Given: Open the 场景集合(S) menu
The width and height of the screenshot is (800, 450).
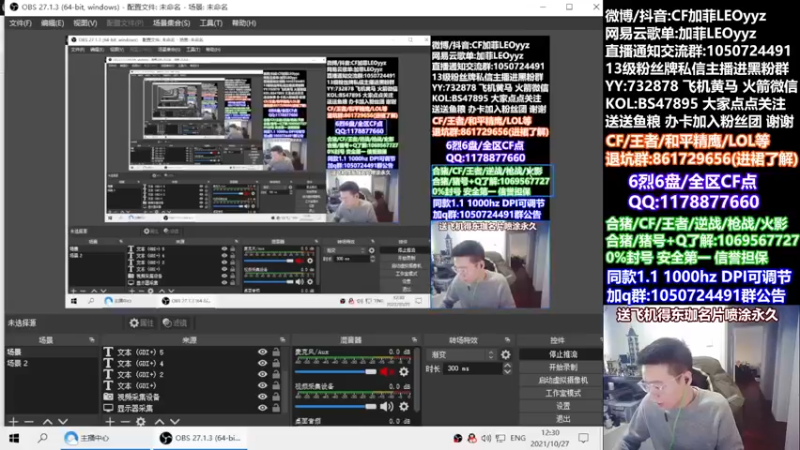Looking at the screenshot, I should tap(171, 23).
